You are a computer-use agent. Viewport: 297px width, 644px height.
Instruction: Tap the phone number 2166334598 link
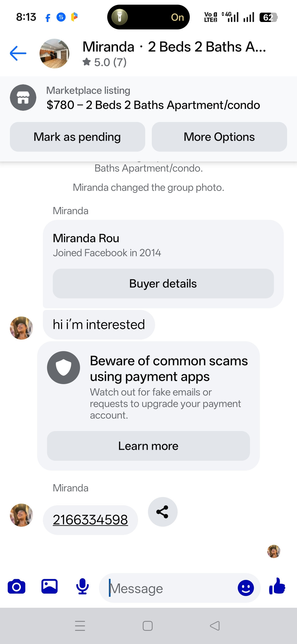tap(90, 520)
